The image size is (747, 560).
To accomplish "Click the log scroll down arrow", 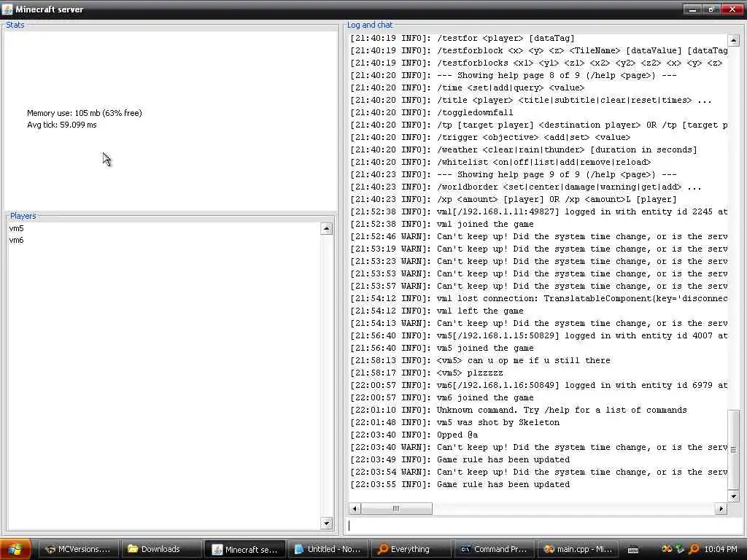I will pyautogui.click(x=733, y=496).
